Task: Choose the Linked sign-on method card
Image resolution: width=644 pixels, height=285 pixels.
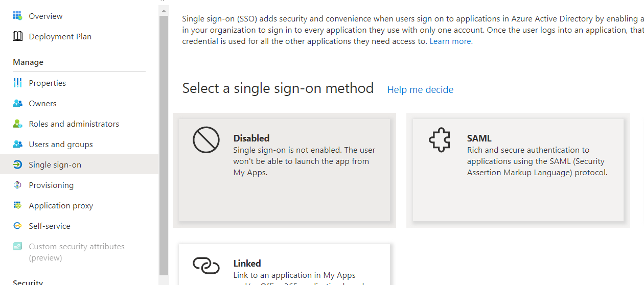Action: click(x=284, y=265)
